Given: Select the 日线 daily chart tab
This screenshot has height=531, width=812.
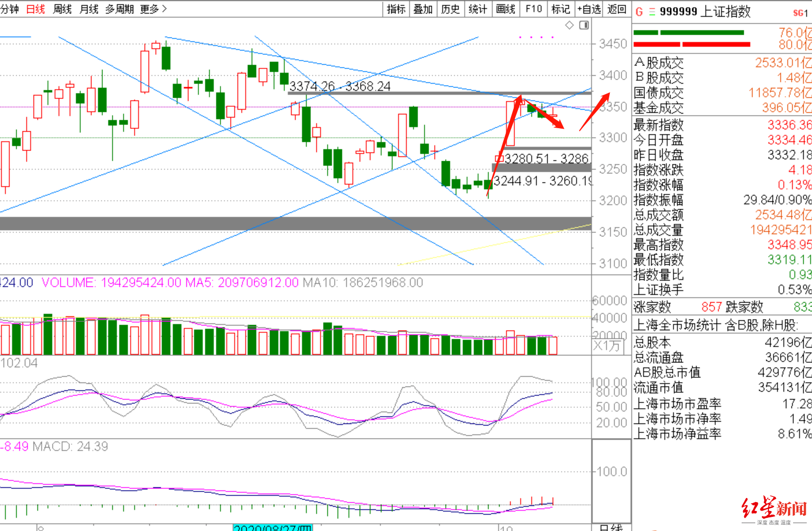Looking at the screenshot, I should (36, 9).
